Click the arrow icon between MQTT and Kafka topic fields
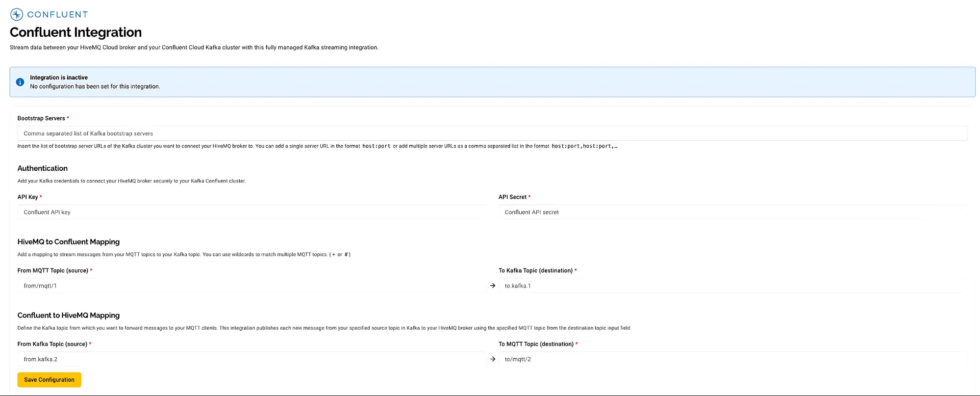This screenshot has width=980, height=396. 493,286
